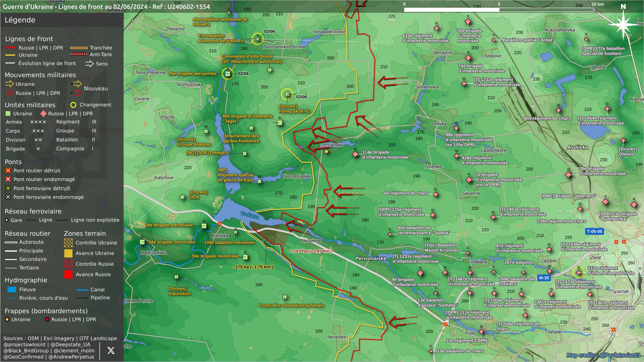Click the circled 112e régiment unit marker

(x=579, y=273)
